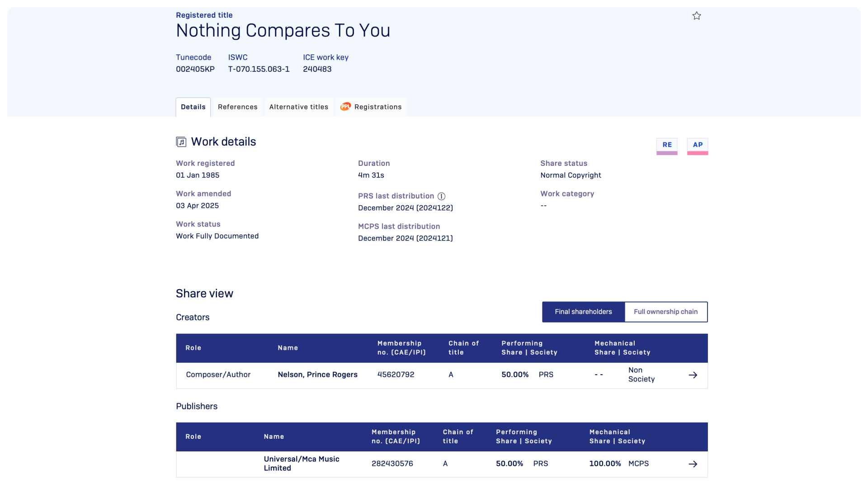
Task: Switch to the Full ownership chain view
Action: [665, 312]
